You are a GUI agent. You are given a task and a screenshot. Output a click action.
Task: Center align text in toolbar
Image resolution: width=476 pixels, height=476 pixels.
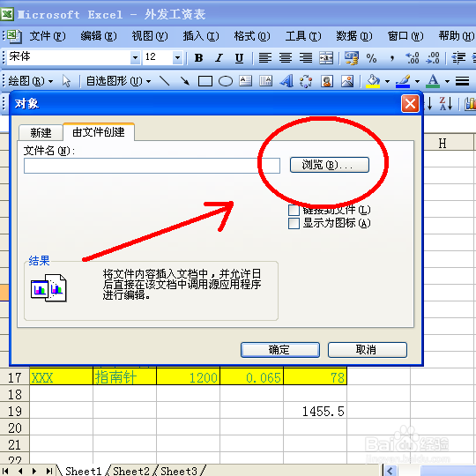pyautogui.click(x=286, y=57)
